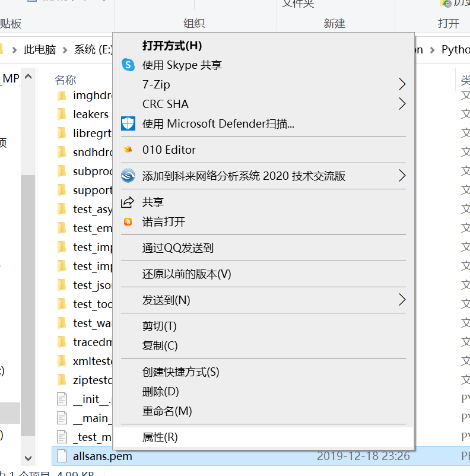
Task: Click the test_jso folder icon
Action: [x=62, y=285]
